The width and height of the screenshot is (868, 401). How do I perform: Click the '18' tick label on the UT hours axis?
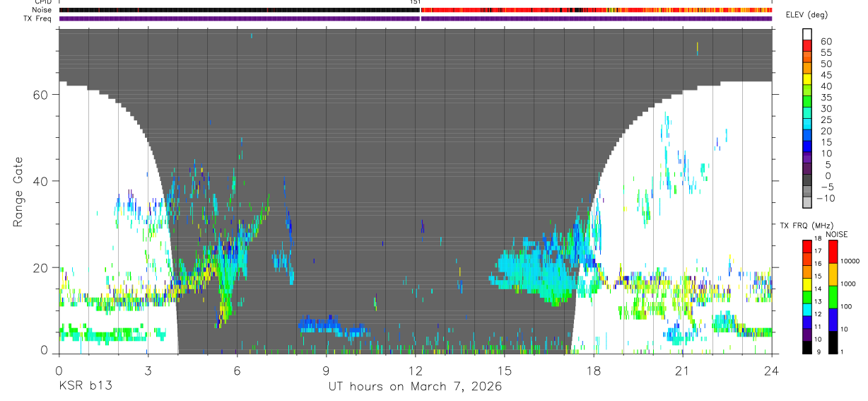coord(594,371)
